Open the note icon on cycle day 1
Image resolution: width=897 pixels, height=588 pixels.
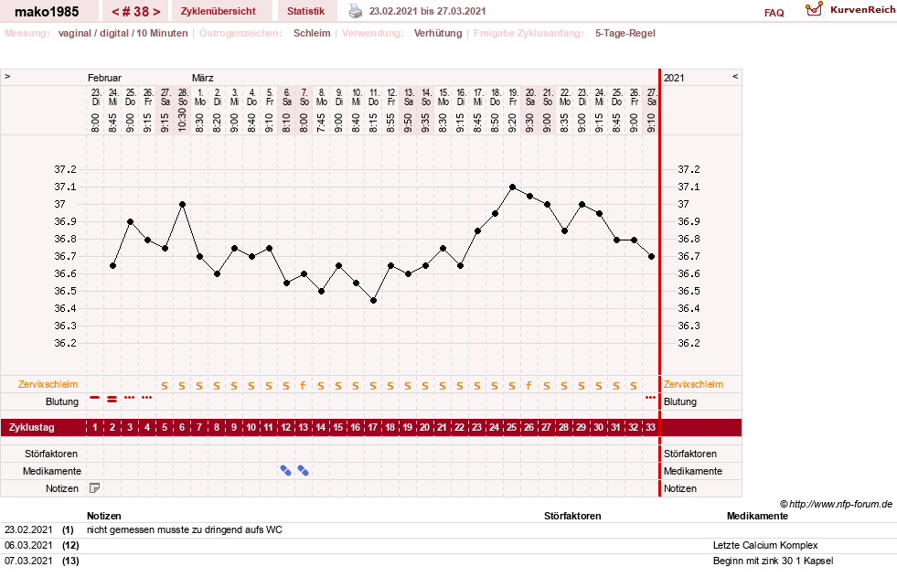coord(95,488)
